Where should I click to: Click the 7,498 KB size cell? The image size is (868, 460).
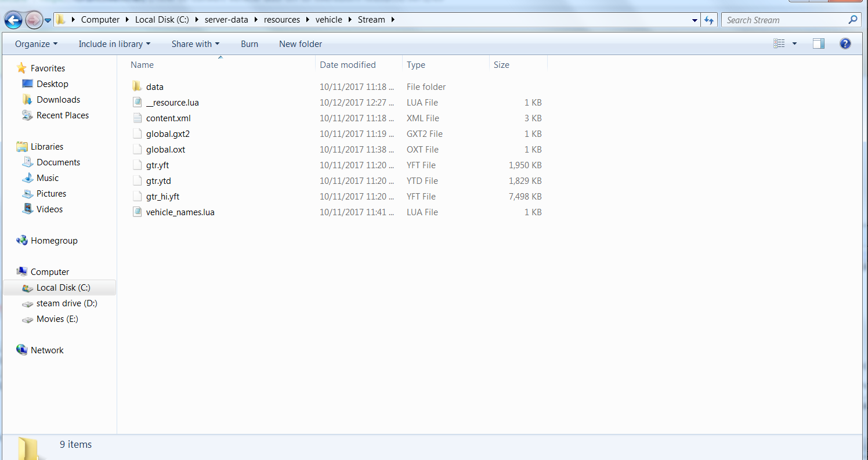pos(525,197)
